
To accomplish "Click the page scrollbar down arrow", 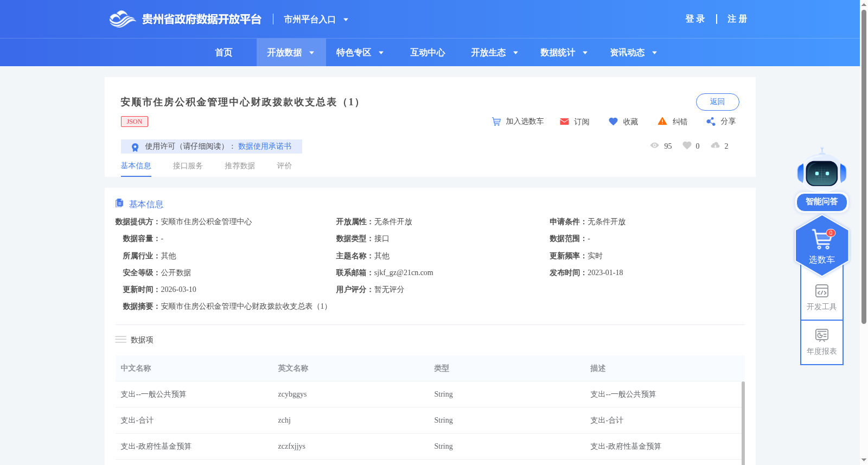I will click(864, 460).
